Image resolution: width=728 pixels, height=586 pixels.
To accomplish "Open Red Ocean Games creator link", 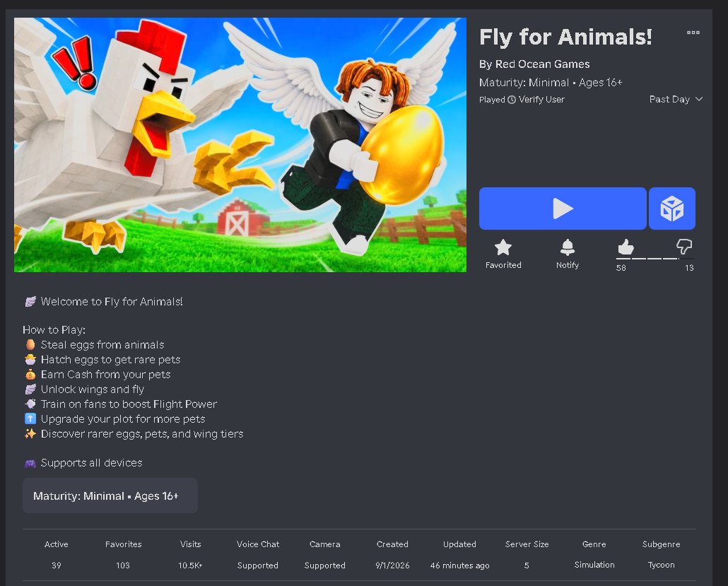I will (x=542, y=64).
